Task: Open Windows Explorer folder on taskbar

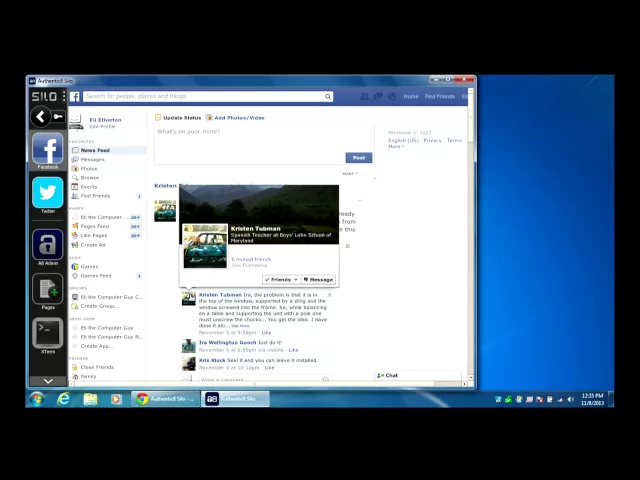Action: [x=90, y=399]
